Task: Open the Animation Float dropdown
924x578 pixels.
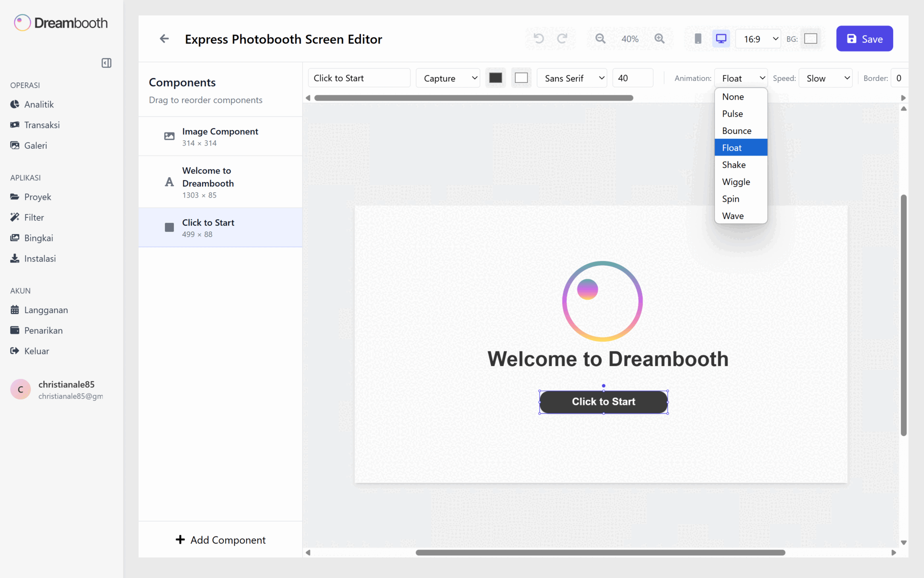Action: coord(741,78)
